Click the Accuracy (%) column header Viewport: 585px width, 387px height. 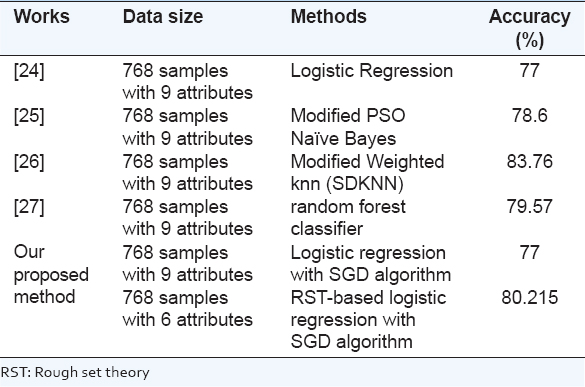point(529,28)
